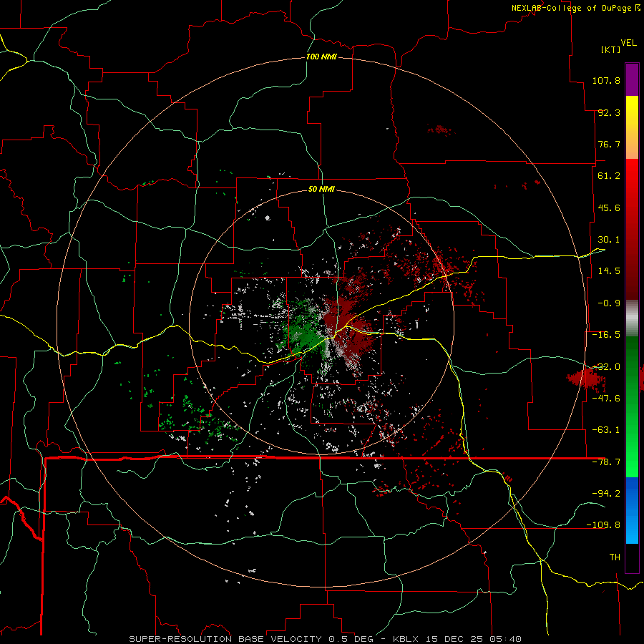The width and height of the screenshot is (644, 644).
Task: Click the [KT] units label
Action: [611, 49]
